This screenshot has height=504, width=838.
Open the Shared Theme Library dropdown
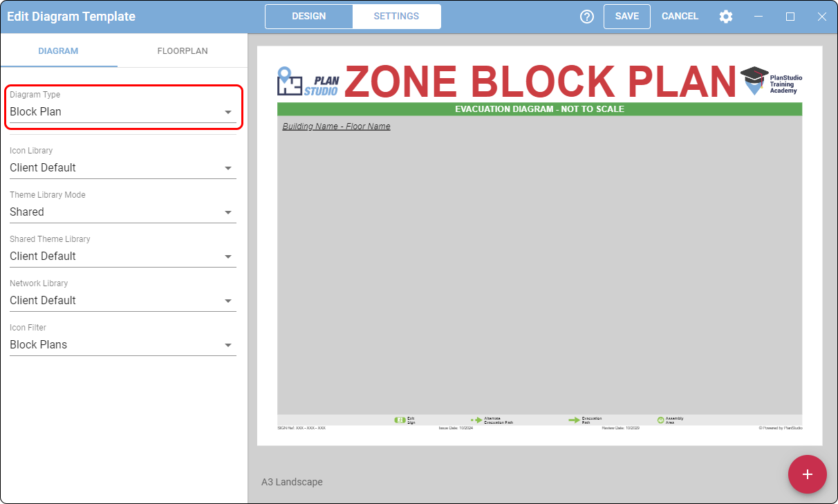[x=123, y=256]
